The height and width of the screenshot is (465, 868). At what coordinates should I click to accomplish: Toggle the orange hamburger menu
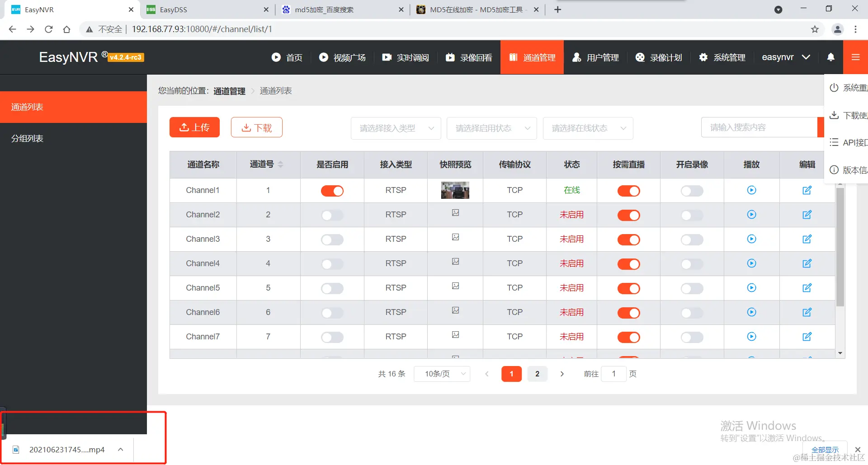(x=855, y=57)
